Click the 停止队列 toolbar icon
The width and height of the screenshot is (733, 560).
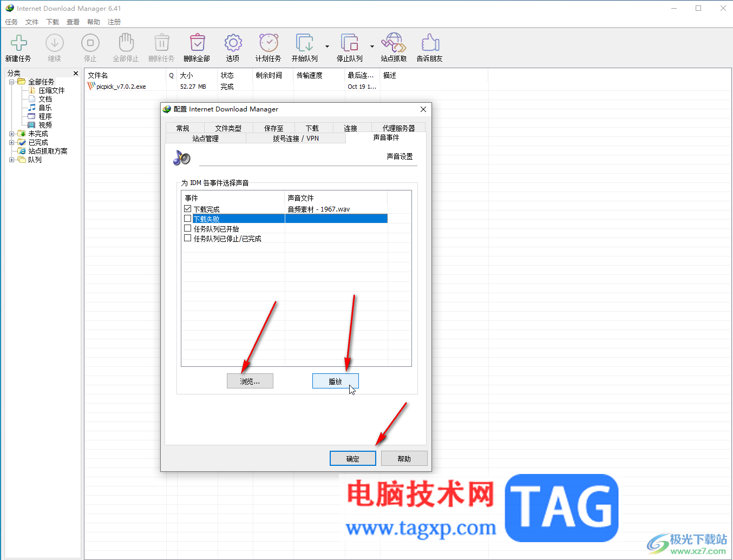[349, 43]
